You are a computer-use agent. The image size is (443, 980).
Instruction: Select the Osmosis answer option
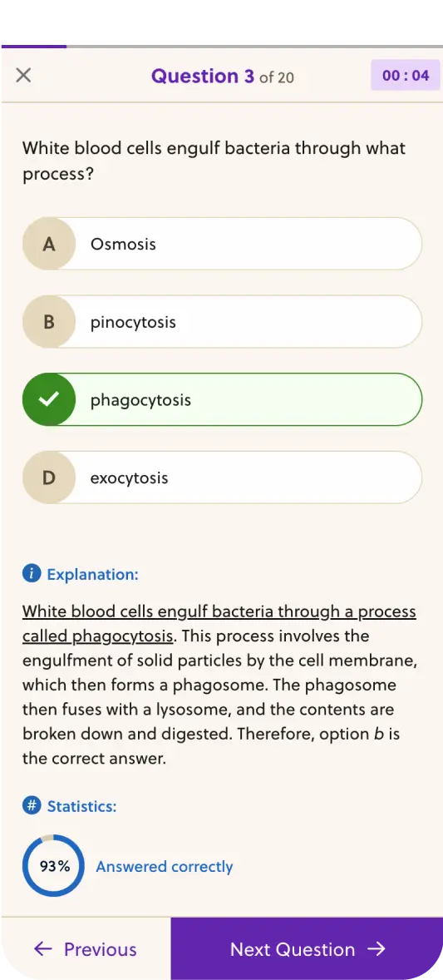(x=223, y=244)
